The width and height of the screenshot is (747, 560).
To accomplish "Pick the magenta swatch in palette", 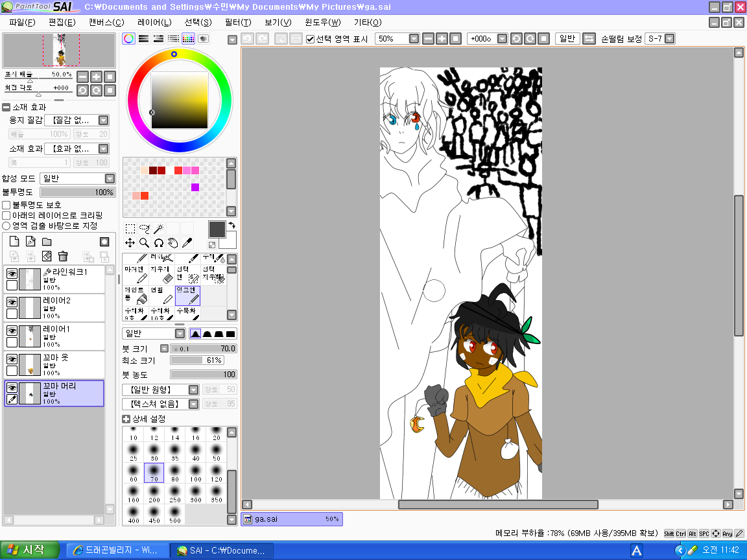I will (x=195, y=187).
